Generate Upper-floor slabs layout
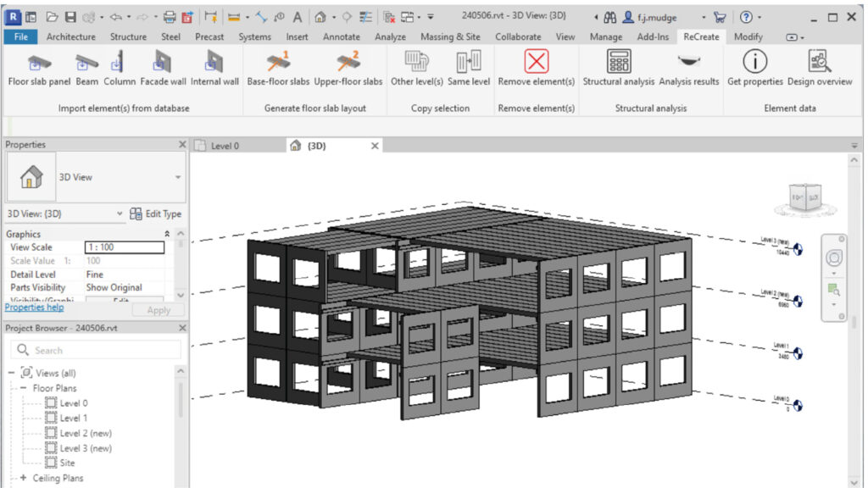The width and height of the screenshot is (868, 488). [348, 63]
